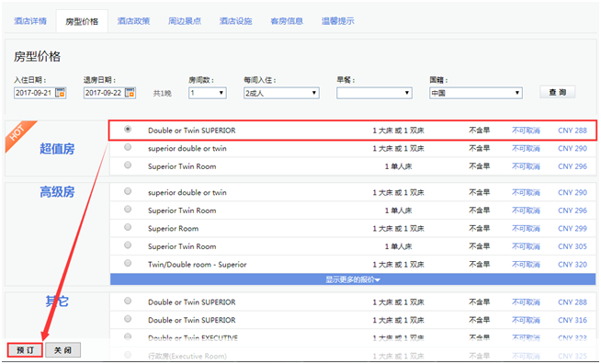Image resolution: width=601 pixels, height=364 pixels.
Task: Click room name Superior Room
Action: pyautogui.click(x=174, y=229)
